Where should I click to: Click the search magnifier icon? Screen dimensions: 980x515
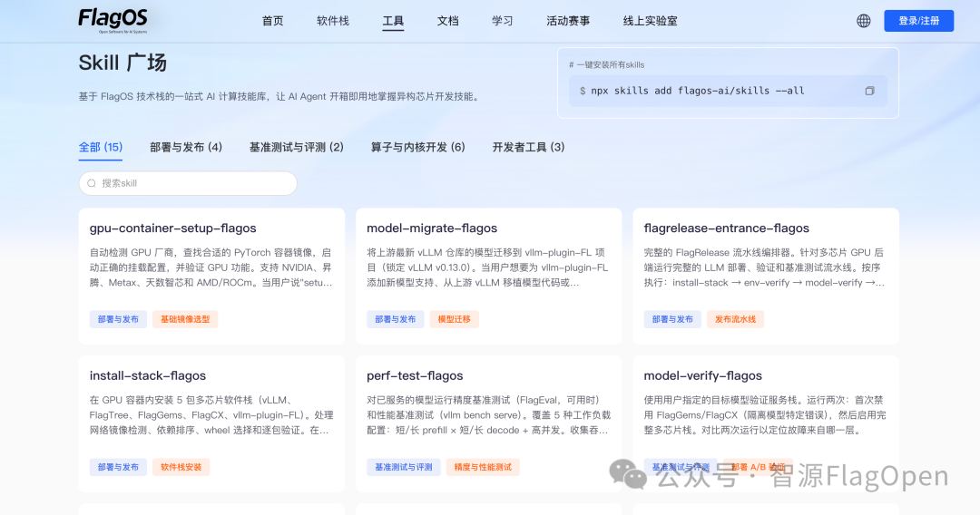tap(92, 183)
